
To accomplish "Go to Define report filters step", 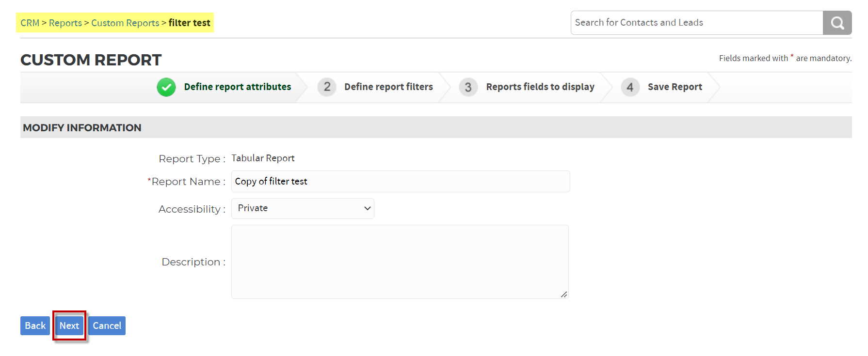I will tap(388, 87).
